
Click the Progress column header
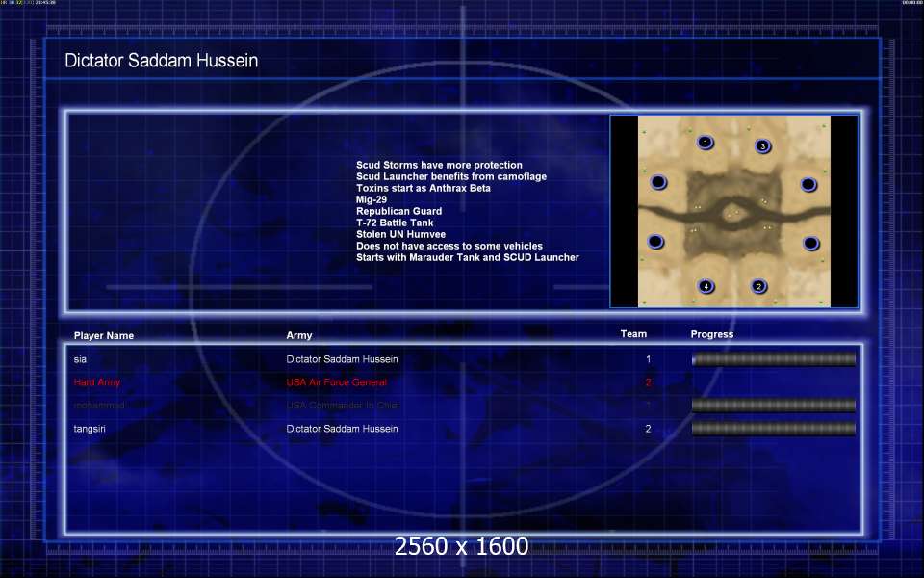pyautogui.click(x=712, y=334)
